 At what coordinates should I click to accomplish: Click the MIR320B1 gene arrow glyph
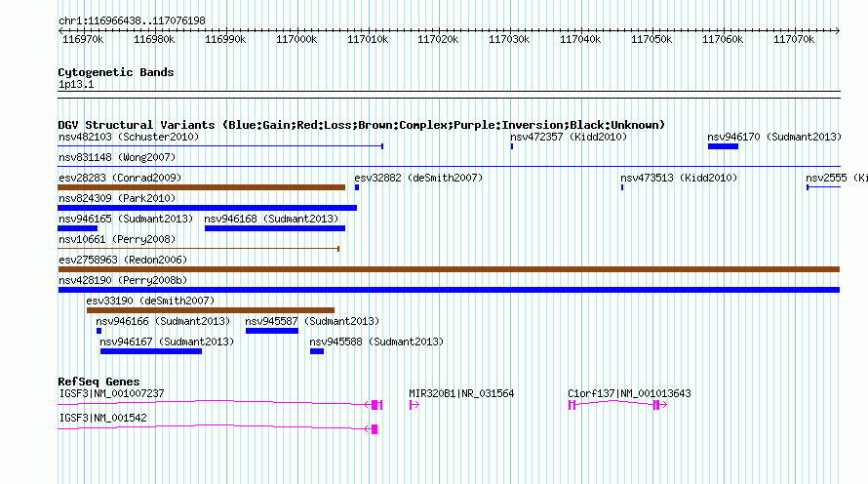[x=414, y=405]
